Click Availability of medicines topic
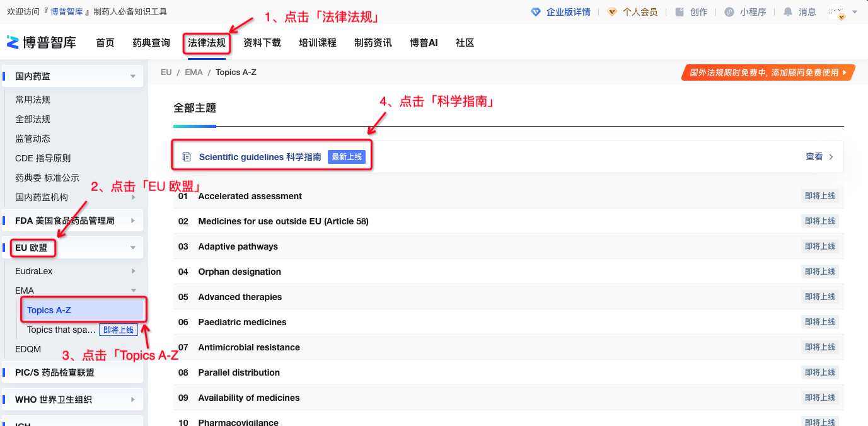This screenshot has width=868, height=426. [x=249, y=398]
